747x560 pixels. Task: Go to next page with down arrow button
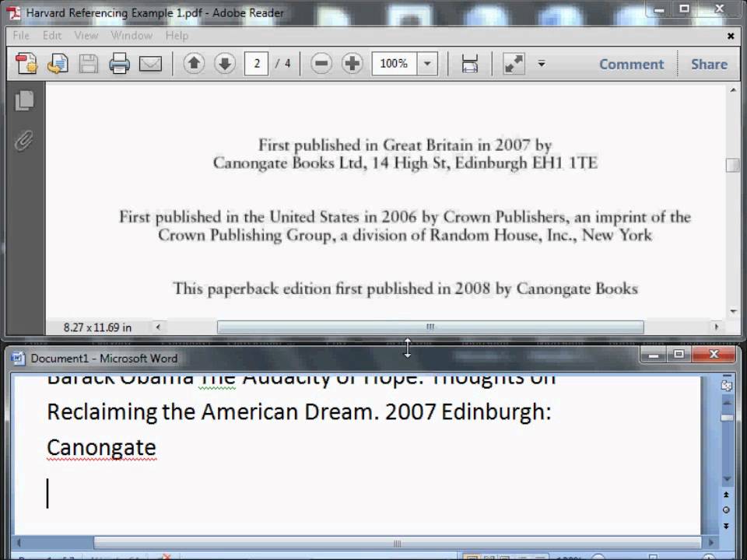tap(225, 63)
